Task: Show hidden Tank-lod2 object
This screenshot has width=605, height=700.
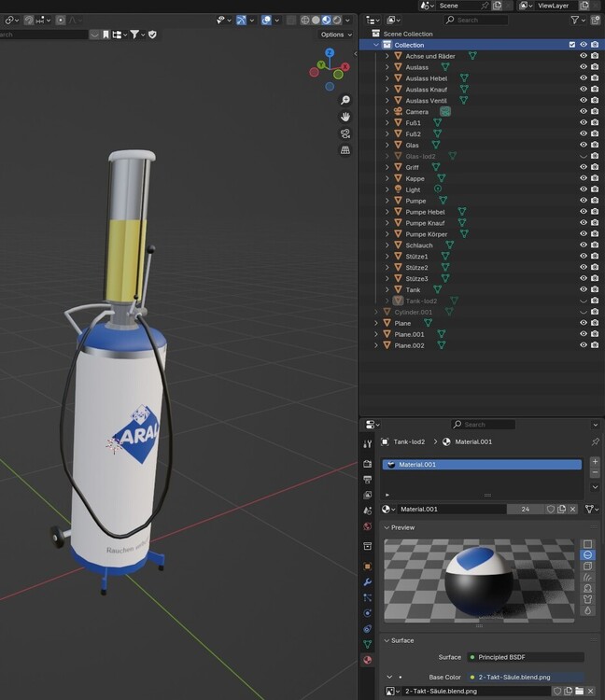Action: click(x=584, y=301)
